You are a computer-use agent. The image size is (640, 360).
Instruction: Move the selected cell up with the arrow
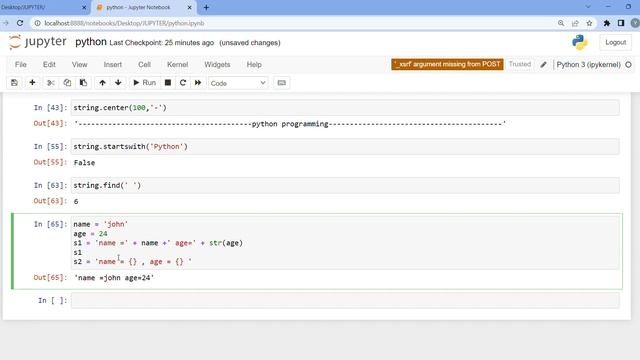102,83
